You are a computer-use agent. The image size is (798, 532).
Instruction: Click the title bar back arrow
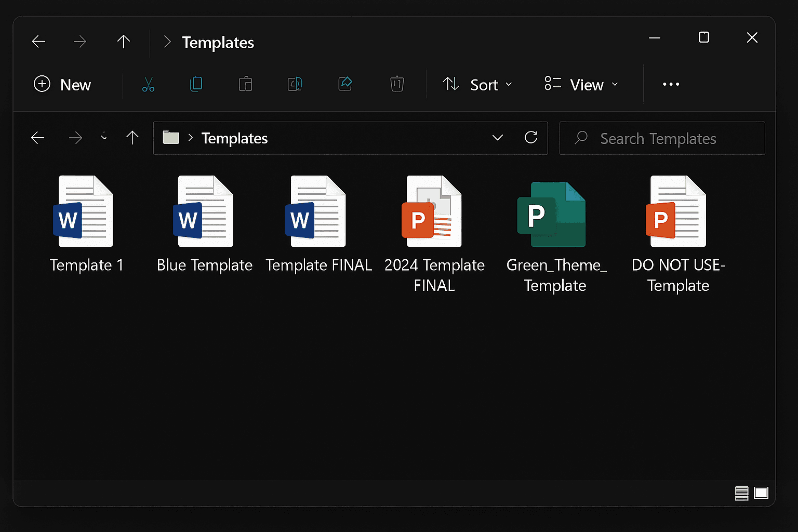[x=39, y=42]
